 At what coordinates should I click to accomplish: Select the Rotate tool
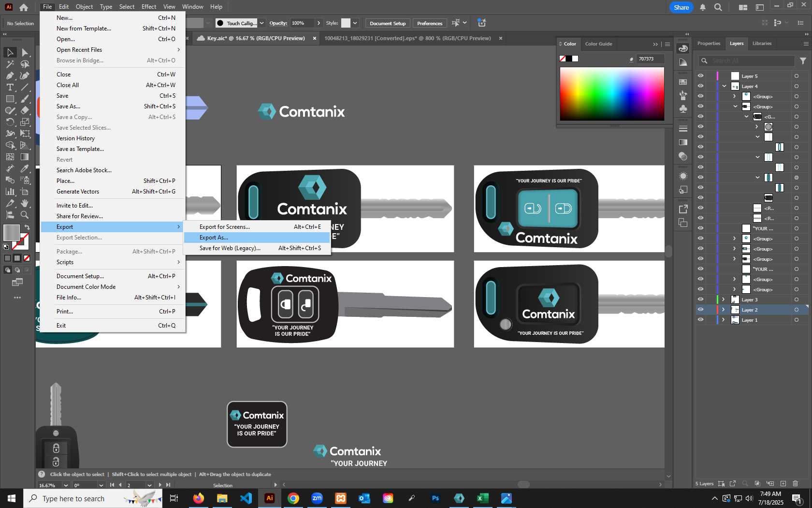(10, 122)
